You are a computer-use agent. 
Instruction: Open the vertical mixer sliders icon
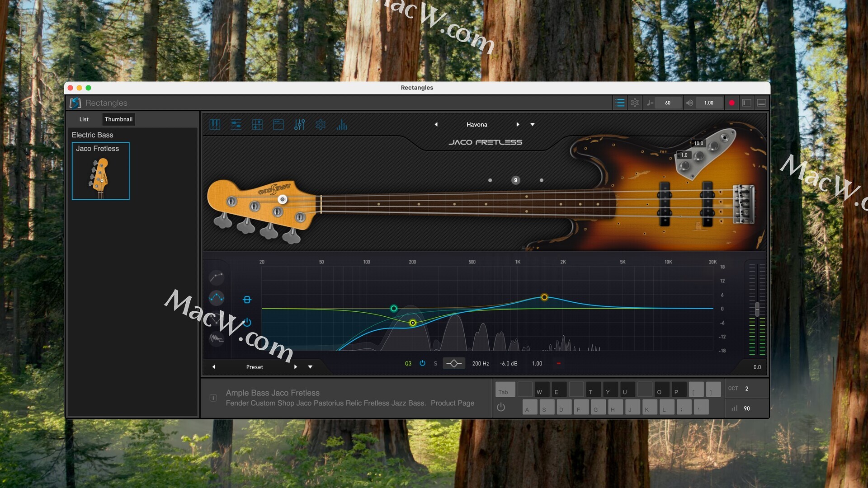[299, 125]
